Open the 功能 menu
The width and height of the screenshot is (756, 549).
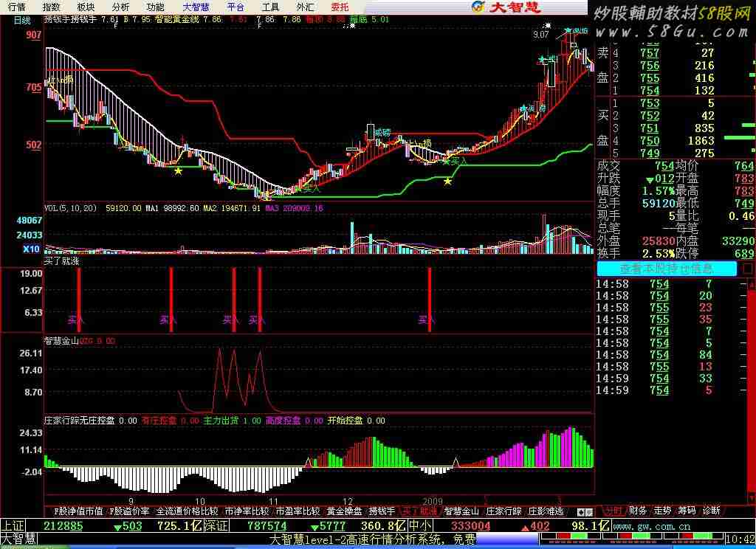pos(155,7)
